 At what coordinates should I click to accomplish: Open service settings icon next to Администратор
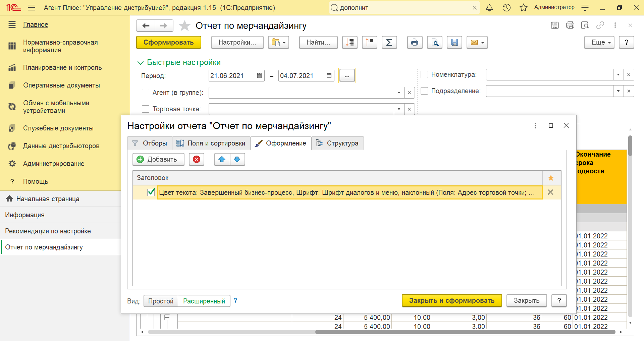[x=585, y=7]
